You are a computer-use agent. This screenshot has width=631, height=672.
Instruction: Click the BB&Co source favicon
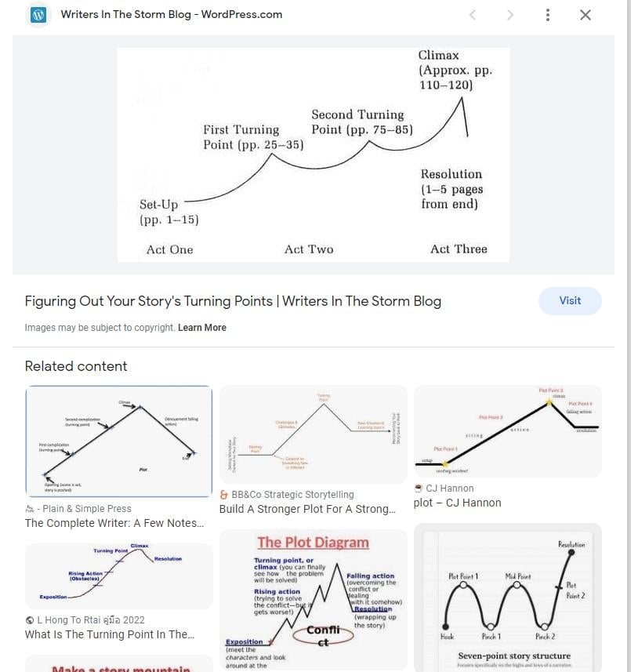224,495
